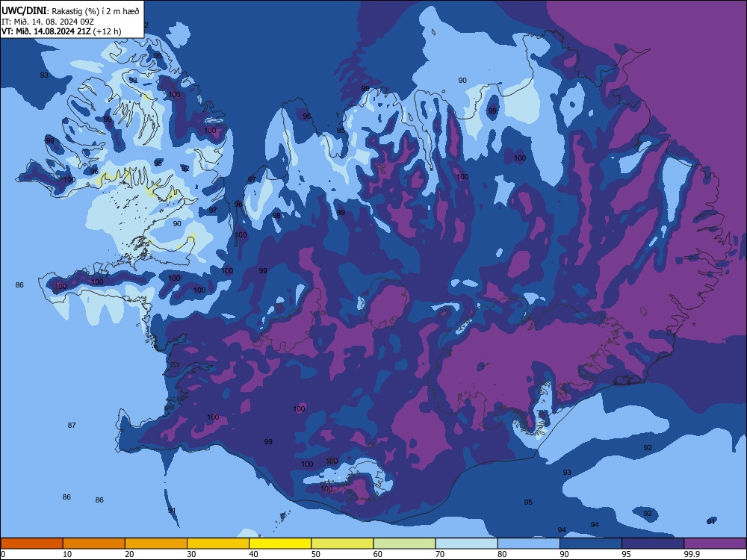Click the dark orange 0–10 legend swatch

tap(31, 544)
